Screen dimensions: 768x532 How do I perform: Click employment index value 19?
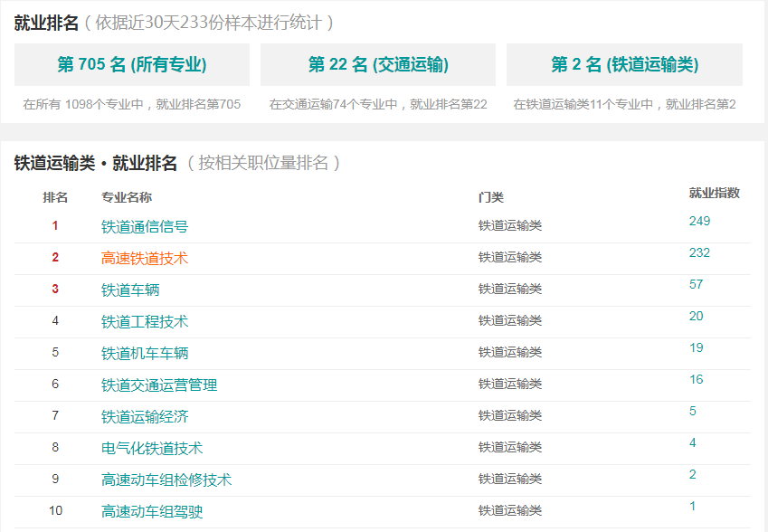pos(696,347)
